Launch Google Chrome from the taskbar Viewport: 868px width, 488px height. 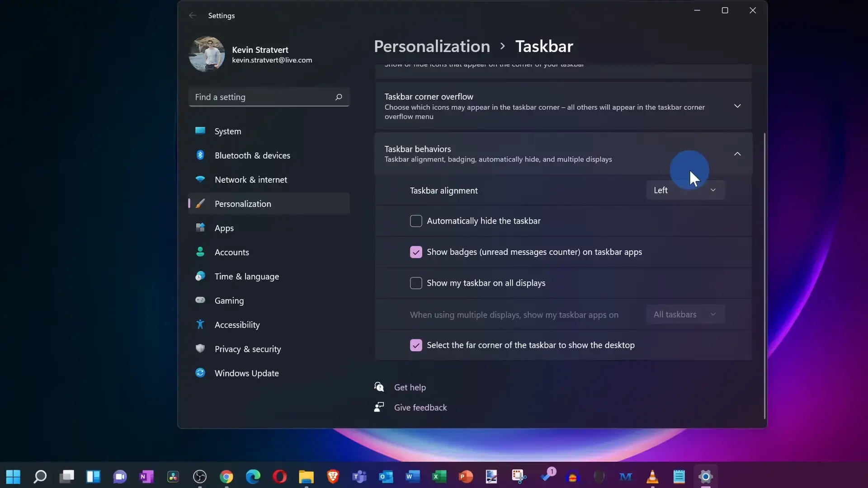click(226, 476)
